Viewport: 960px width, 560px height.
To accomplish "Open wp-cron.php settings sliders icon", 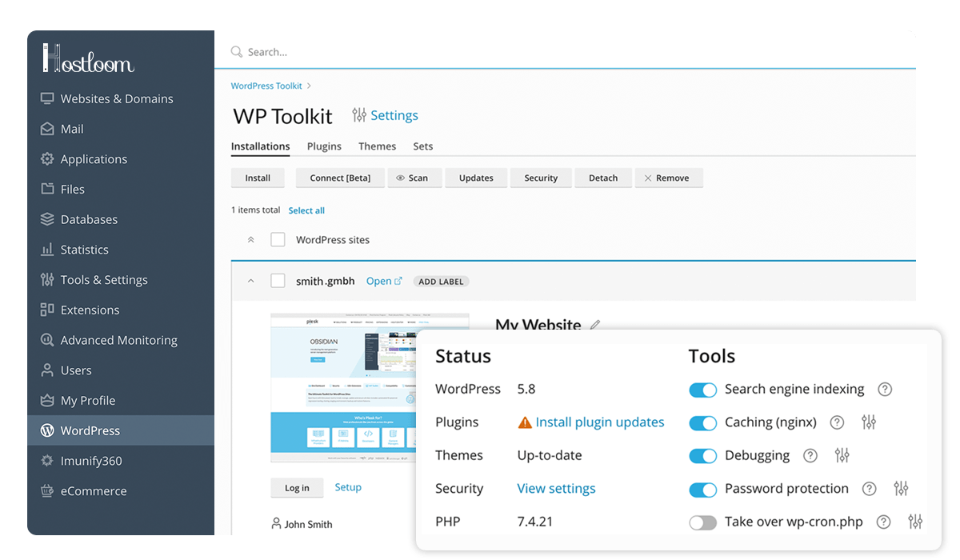I will click(915, 522).
